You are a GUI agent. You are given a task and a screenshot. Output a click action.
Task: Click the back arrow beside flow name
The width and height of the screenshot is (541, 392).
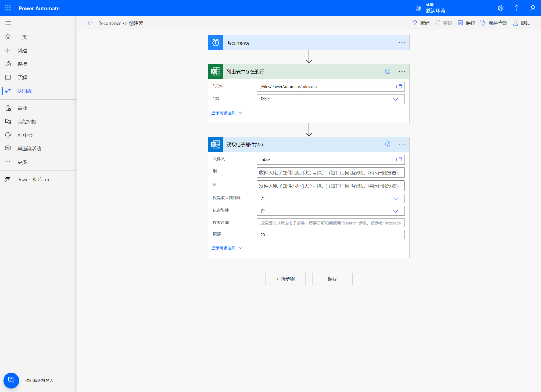coord(90,23)
